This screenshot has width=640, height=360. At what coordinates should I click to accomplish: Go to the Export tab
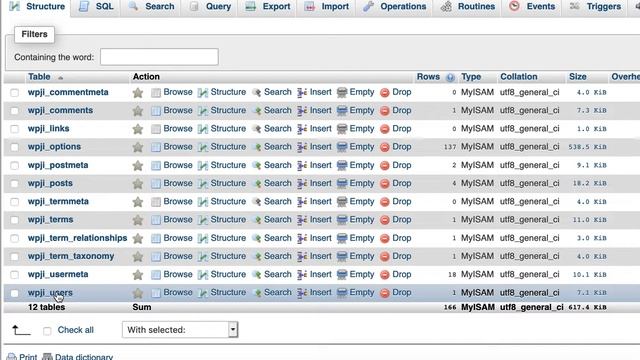coord(269,7)
